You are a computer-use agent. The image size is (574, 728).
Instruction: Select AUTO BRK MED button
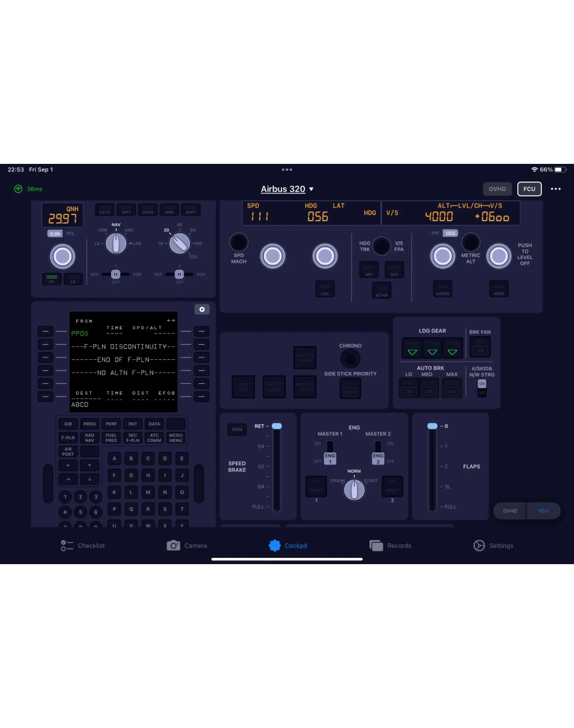click(x=429, y=388)
